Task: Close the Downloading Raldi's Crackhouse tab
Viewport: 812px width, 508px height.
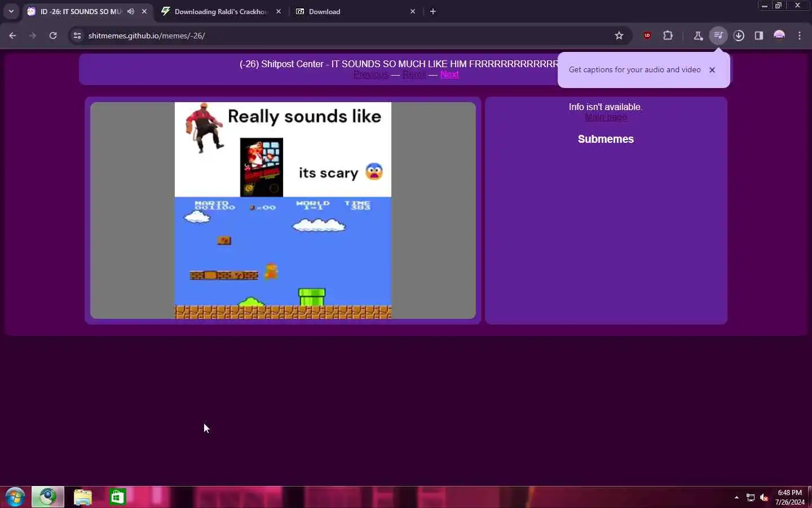Action: 279,11
